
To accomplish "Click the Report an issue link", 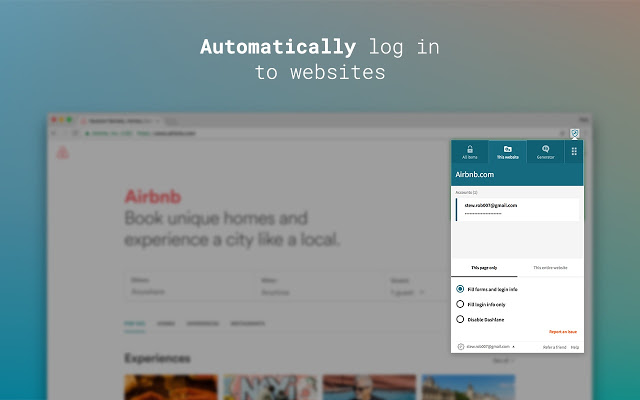I will click(x=563, y=332).
